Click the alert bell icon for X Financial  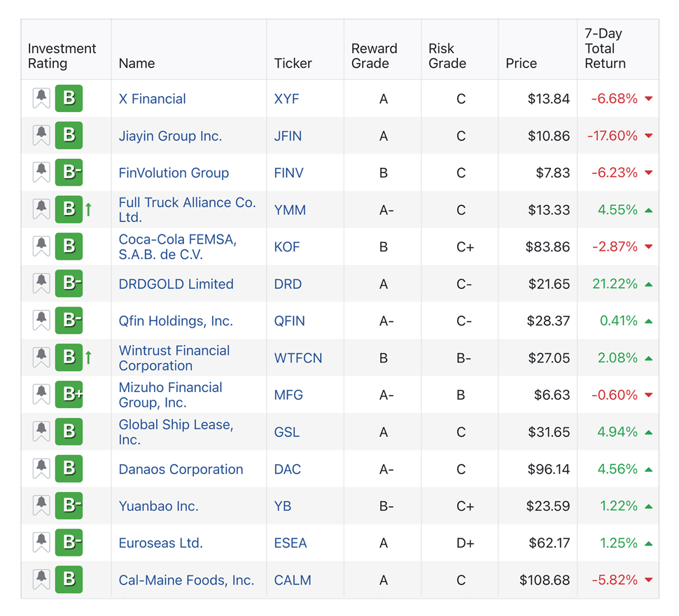pos(41,99)
